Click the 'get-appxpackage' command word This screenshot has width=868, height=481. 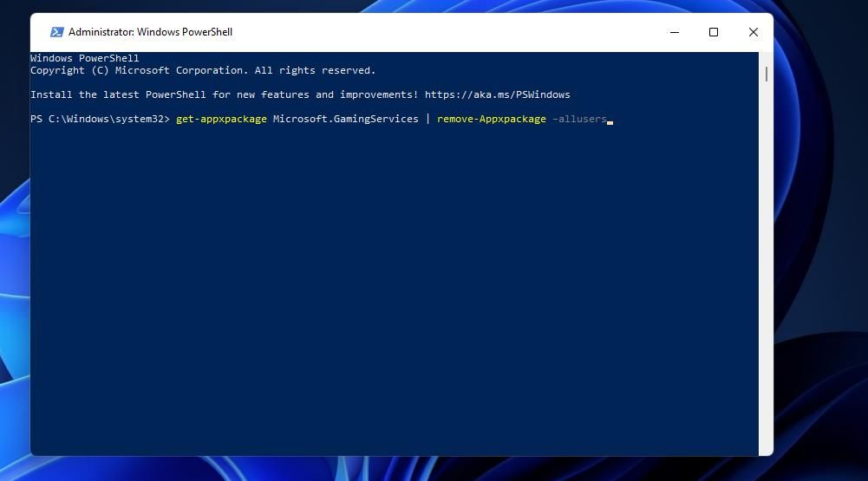pyautogui.click(x=221, y=119)
